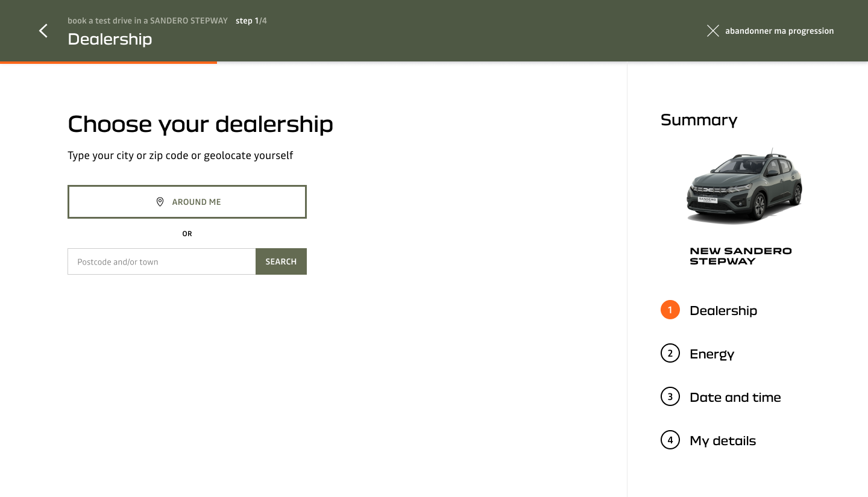
Task: Select step 3 circle for Date and time
Action: pyautogui.click(x=670, y=397)
